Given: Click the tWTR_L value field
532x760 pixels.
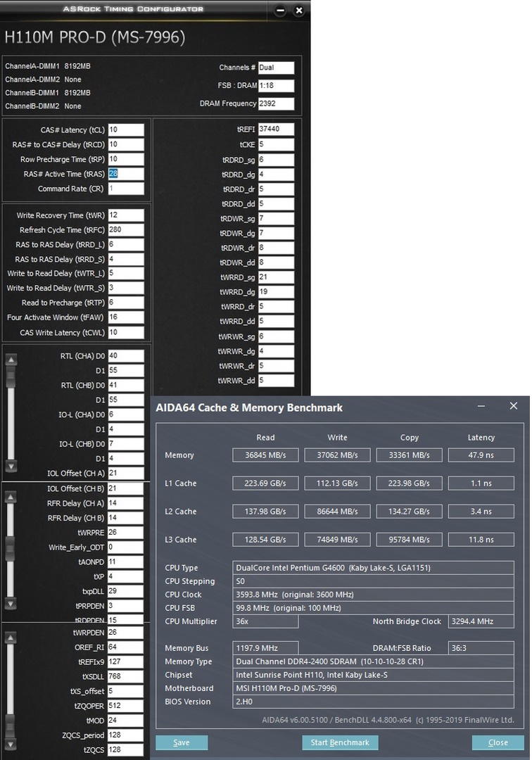Looking at the screenshot, I should (126, 273).
